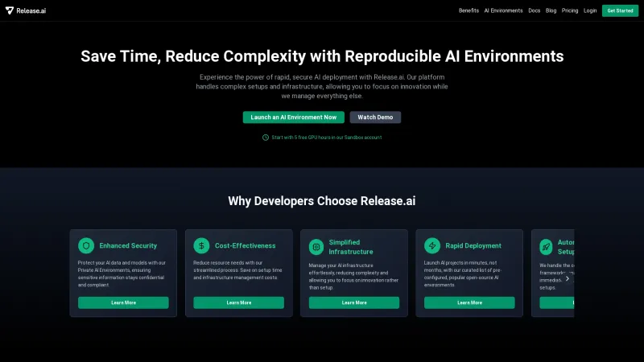Click the Cost-Effectiveness card title
644x362 pixels.
(x=246, y=246)
